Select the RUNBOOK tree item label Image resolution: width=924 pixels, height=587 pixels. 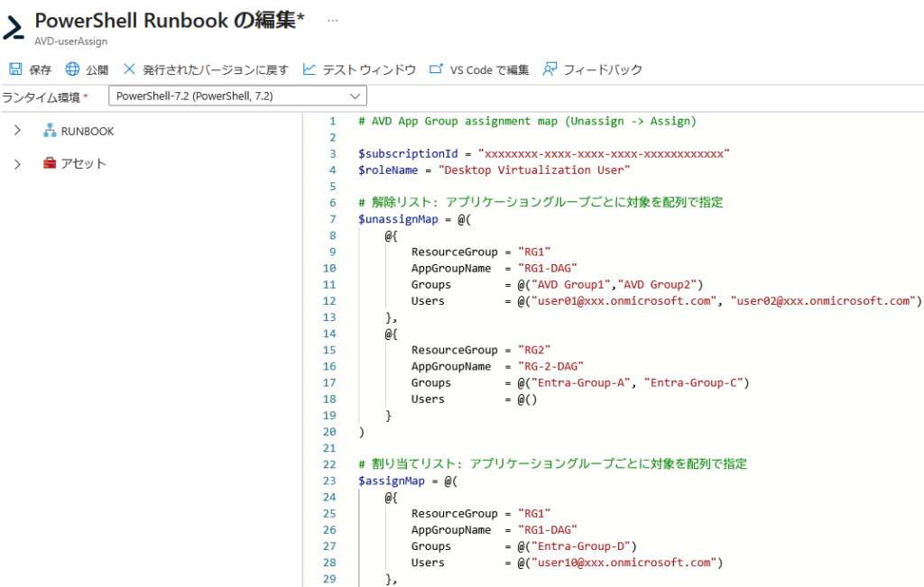[88, 132]
